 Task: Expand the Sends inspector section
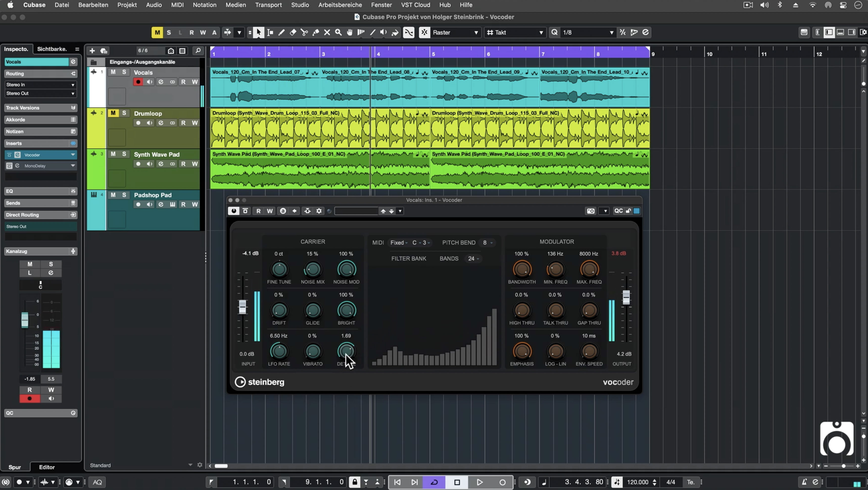40,203
